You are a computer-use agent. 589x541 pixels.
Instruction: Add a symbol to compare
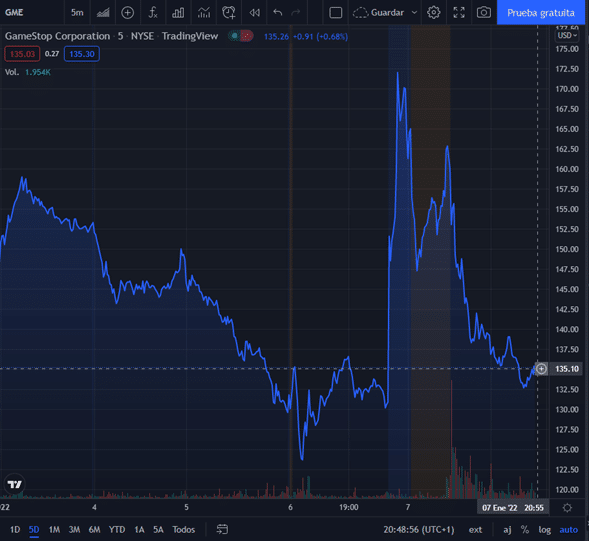128,12
